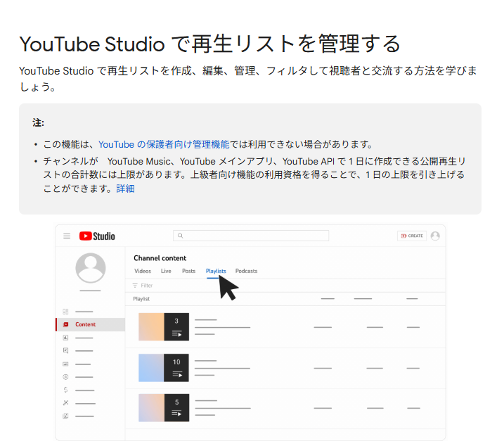Click the red Content icon in the sidebar
Image resolution: width=504 pixels, height=441 pixels.
coord(66,324)
